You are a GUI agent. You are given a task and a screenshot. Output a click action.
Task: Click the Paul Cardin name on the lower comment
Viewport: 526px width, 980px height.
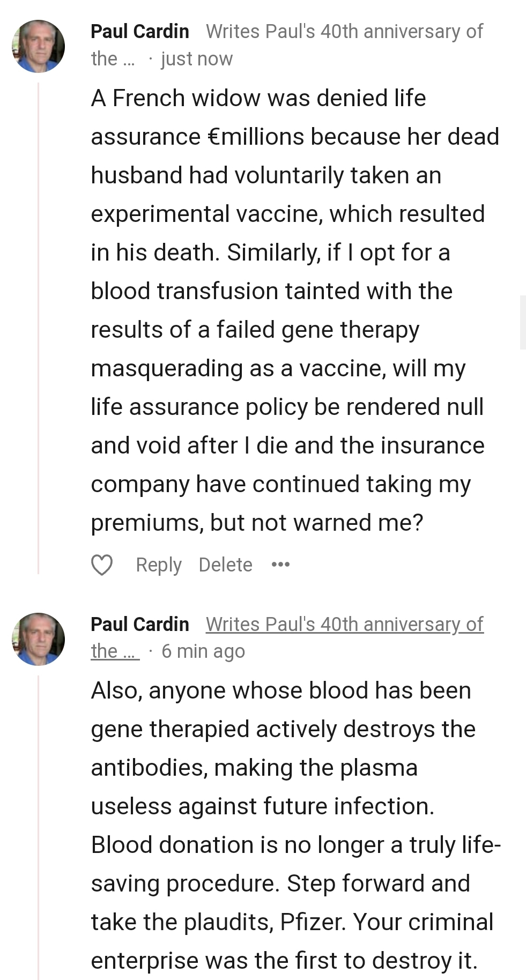tap(140, 625)
